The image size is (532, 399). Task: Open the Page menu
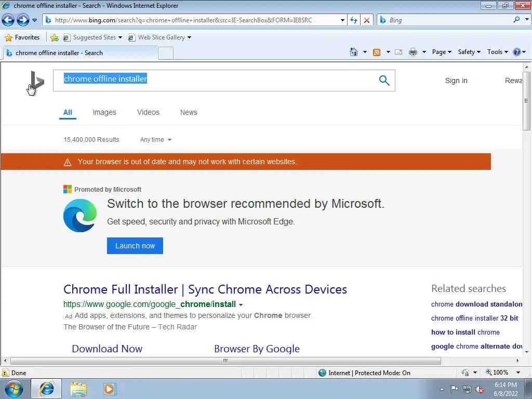tap(442, 52)
